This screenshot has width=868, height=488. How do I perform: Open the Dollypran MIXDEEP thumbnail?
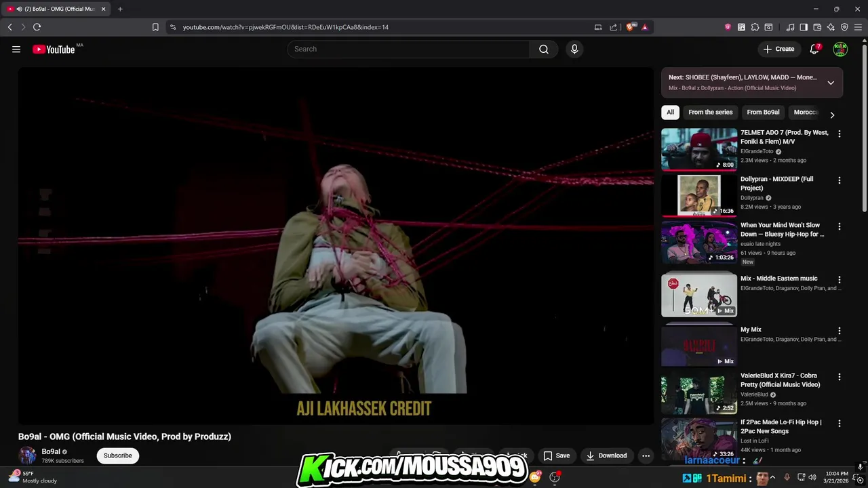click(699, 196)
